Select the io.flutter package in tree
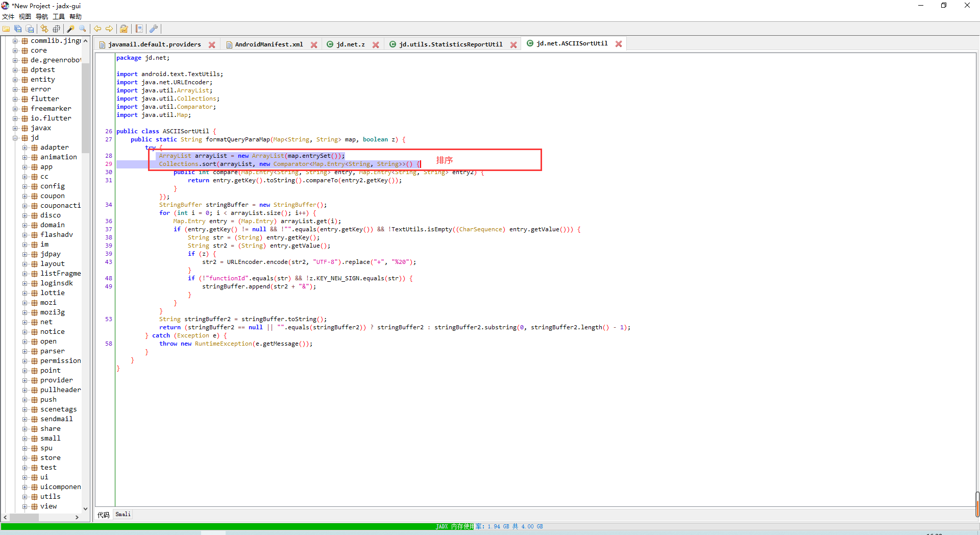980x535 pixels. [x=51, y=118]
